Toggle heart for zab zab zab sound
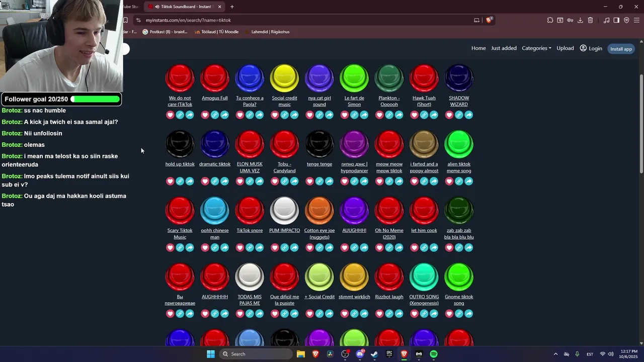 [449, 248]
